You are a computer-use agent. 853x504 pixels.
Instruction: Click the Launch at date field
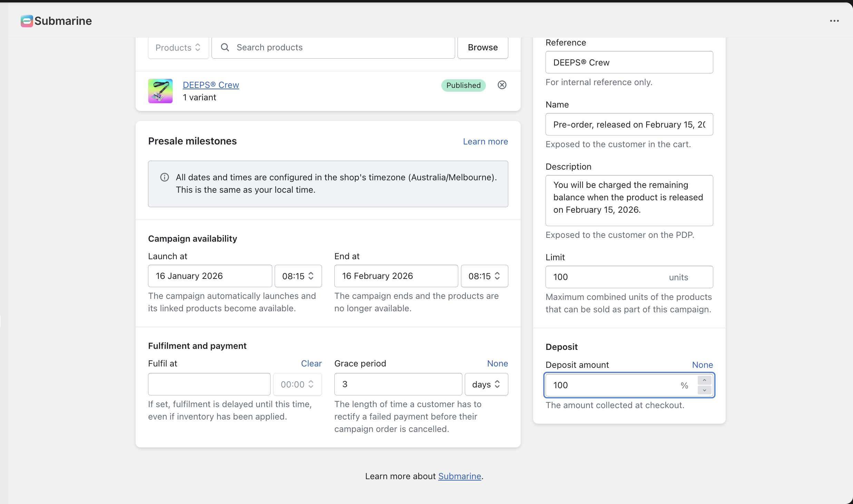click(210, 276)
